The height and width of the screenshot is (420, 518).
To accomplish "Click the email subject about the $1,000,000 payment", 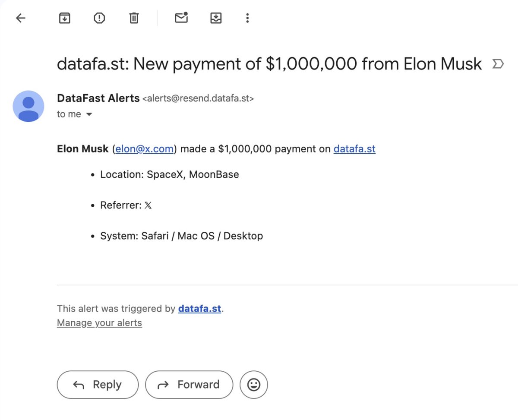I will pyautogui.click(x=269, y=64).
